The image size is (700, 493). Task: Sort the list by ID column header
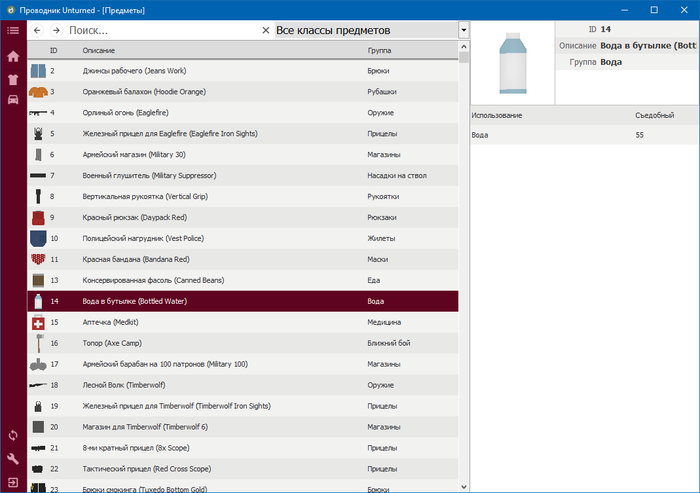point(54,50)
